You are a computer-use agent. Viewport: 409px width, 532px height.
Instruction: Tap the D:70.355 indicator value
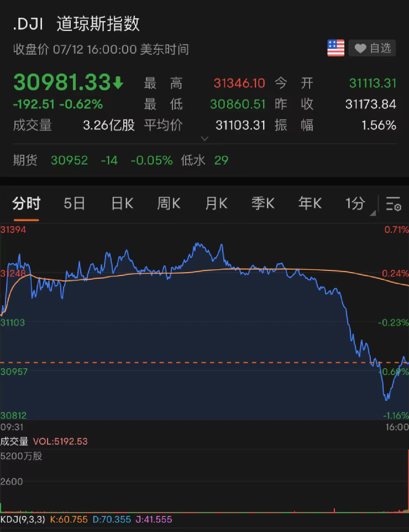pyautogui.click(x=112, y=519)
